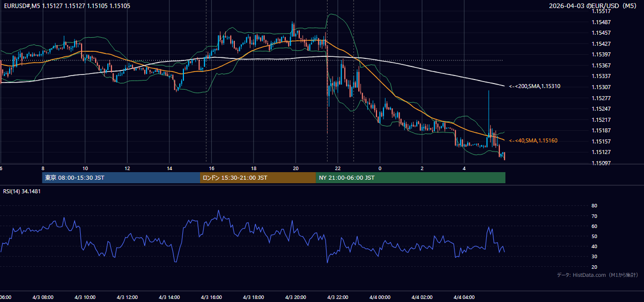Click the orange '<--<40,SMA,1.15160' label
Screen dimensions: 644x302
click(533, 140)
